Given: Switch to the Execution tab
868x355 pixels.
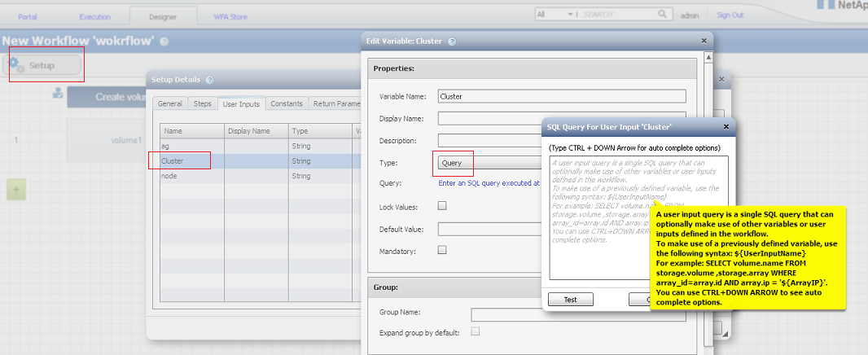Looking at the screenshot, I should coord(94,16).
